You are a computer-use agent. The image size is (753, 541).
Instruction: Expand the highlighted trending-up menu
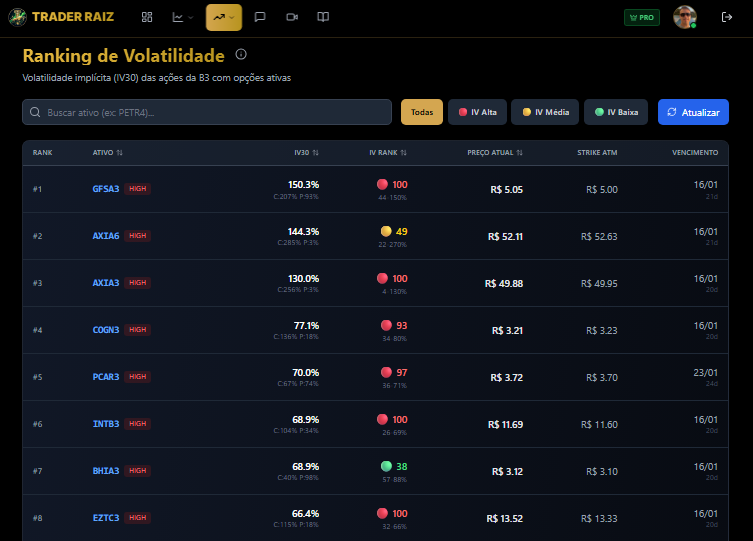coord(224,17)
